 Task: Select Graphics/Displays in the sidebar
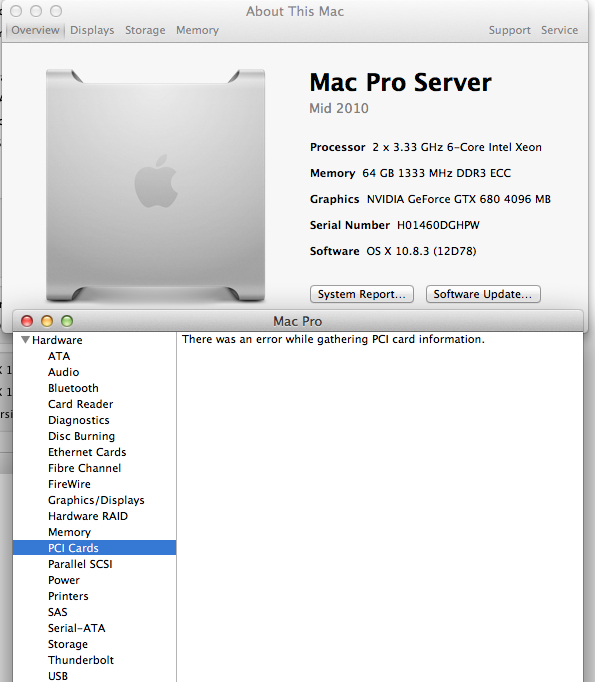(x=96, y=500)
